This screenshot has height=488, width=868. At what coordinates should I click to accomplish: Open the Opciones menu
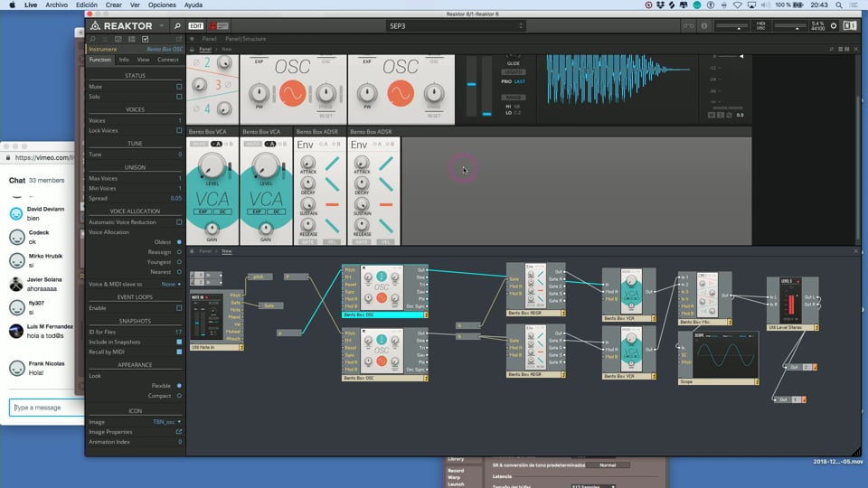pos(162,5)
